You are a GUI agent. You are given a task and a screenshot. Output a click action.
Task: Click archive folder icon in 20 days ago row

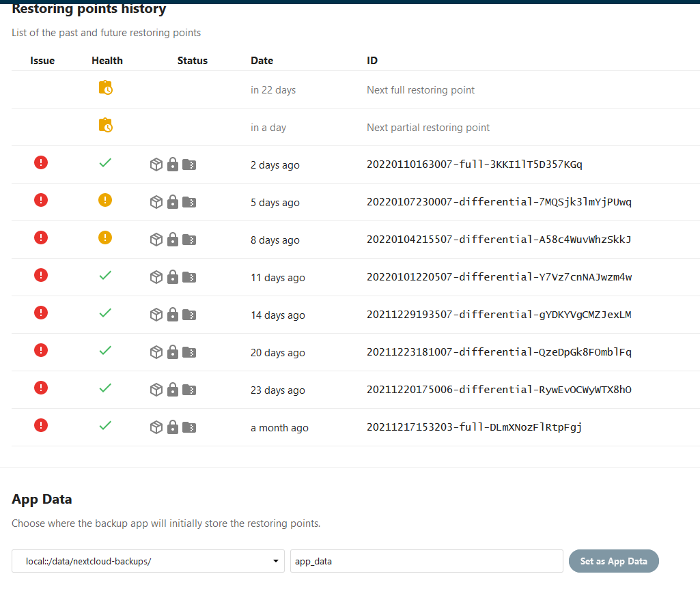(189, 352)
